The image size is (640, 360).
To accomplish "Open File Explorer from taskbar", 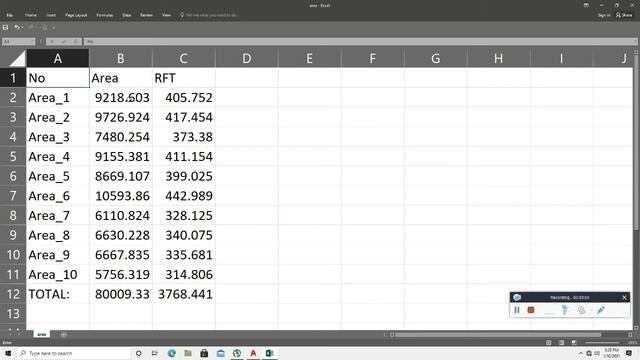I will (188, 353).
